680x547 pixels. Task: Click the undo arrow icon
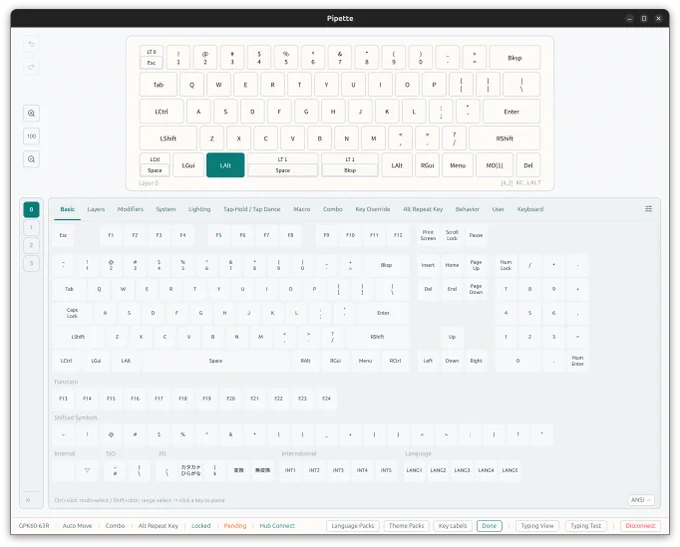[x=31, y=44]
